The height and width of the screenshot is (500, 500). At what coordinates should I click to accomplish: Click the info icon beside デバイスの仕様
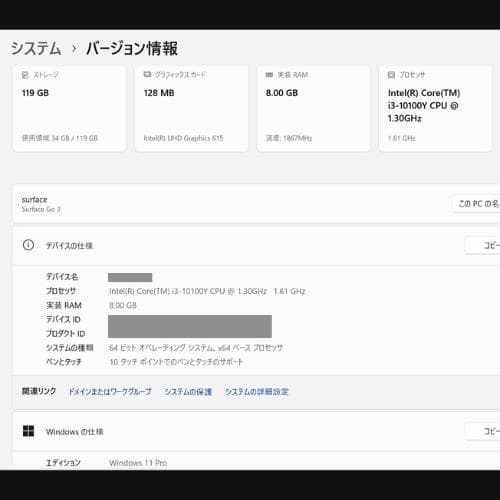[28, 245]
